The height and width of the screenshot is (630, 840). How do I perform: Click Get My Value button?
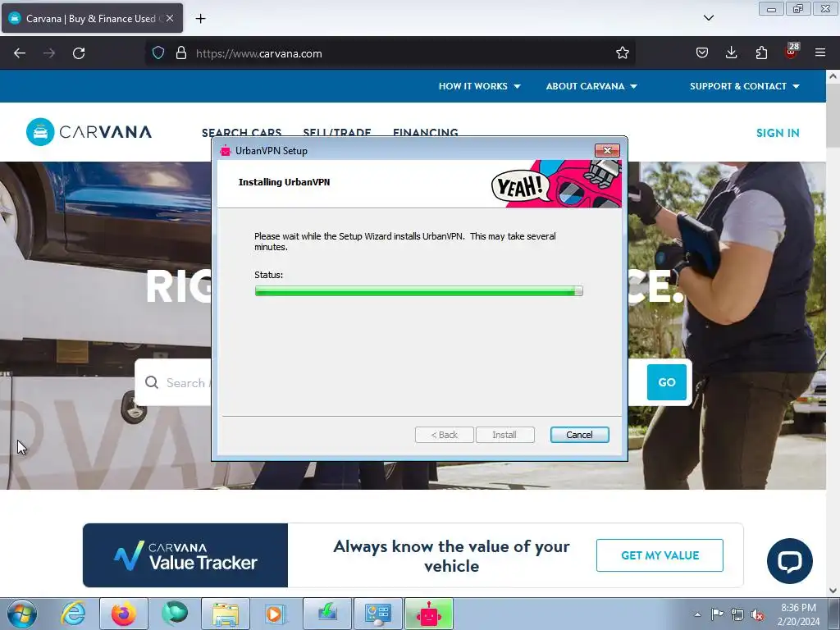click(660, 555)
